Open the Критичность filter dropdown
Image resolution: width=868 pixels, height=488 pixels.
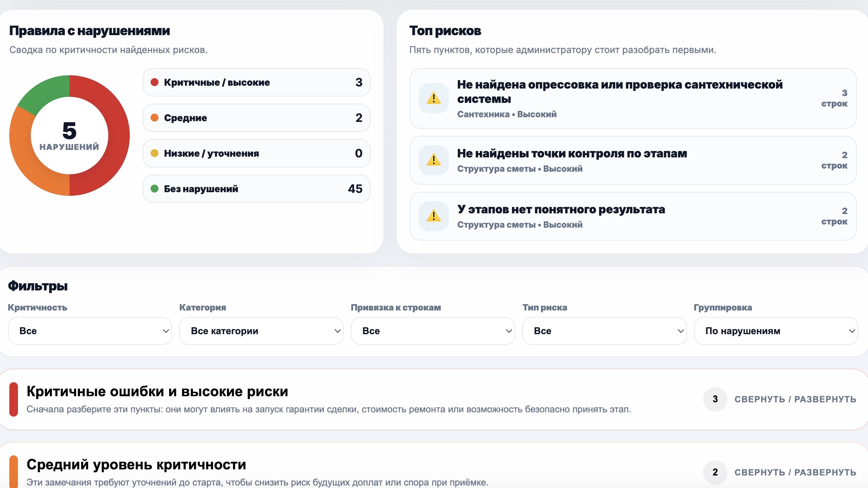[90, 331]
